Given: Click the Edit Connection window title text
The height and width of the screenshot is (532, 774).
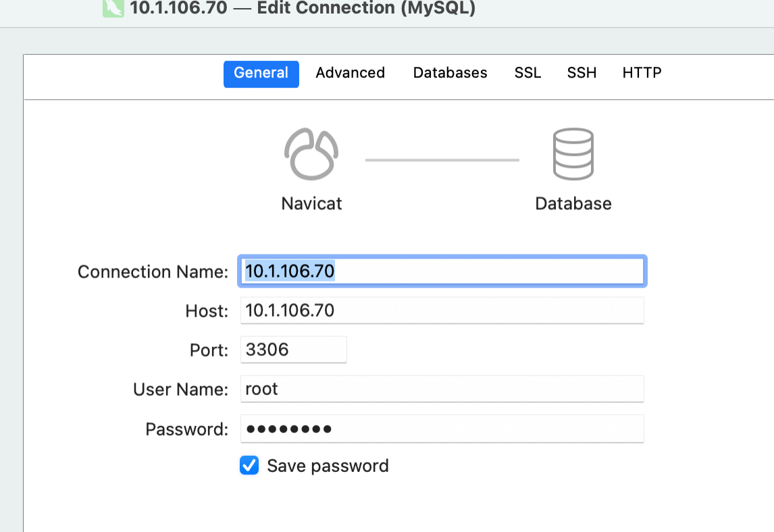Looking at the screenshot, I should click(x=303, y=9).
